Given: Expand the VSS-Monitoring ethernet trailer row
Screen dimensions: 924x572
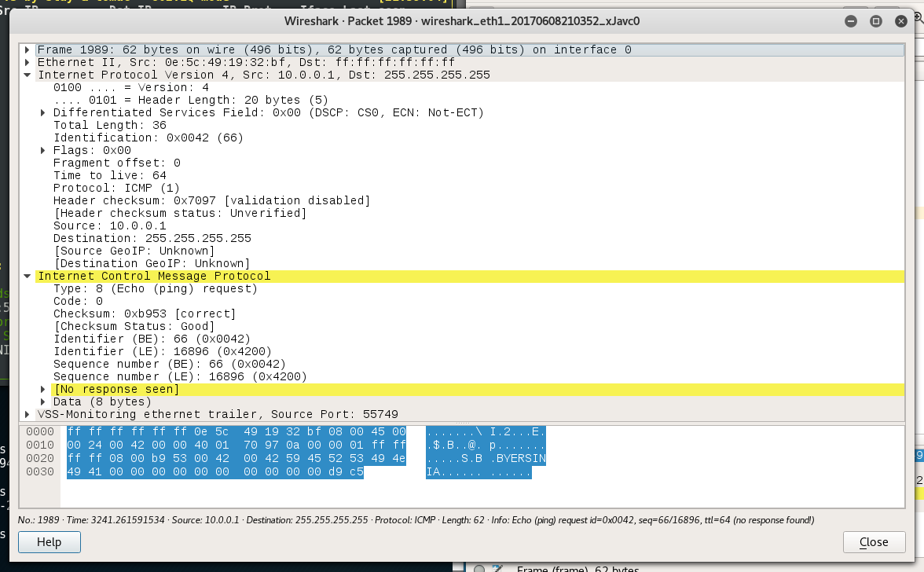Looking at the screenshot, I should click(27, 414).
